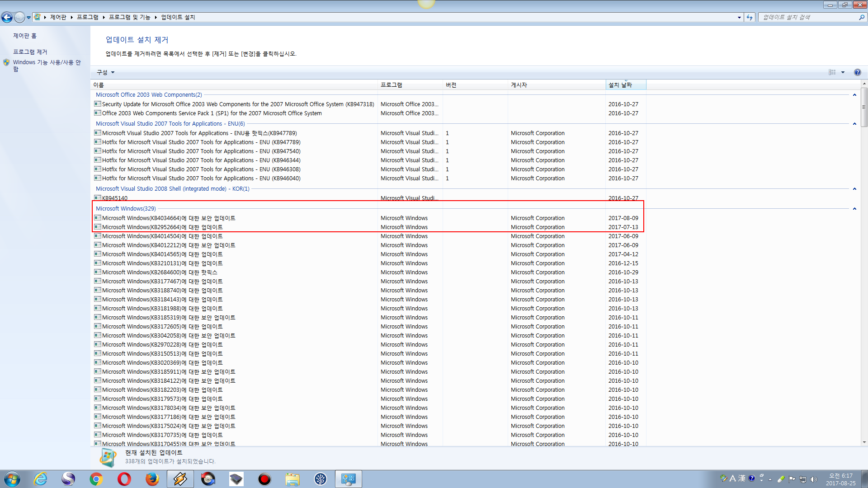Click the change view icon button

point(832,72)
